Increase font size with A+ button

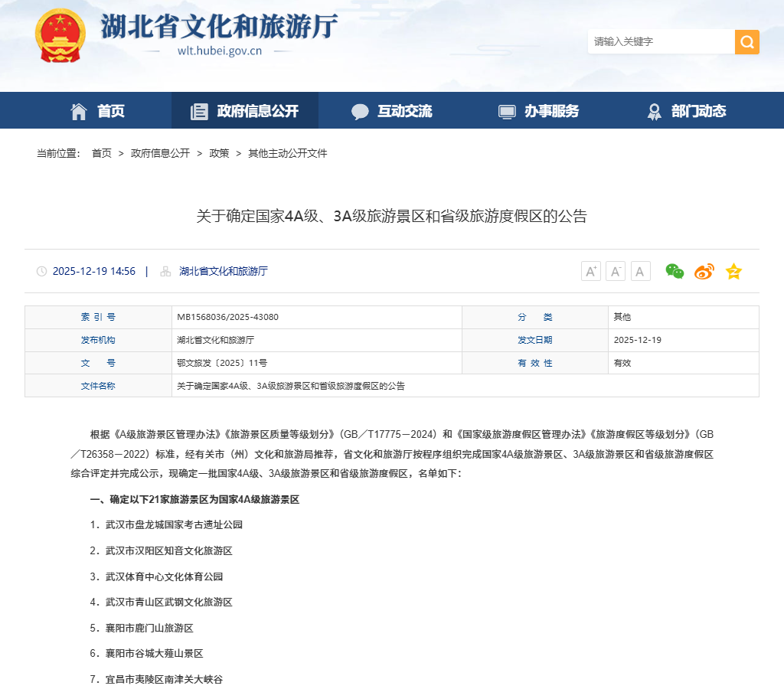pos(590,271)
